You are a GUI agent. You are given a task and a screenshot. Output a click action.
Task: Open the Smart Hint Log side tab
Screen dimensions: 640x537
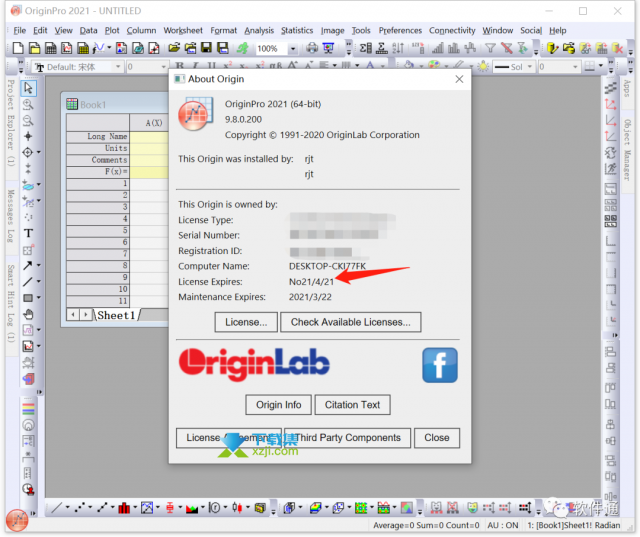click(x=11, y=304)
